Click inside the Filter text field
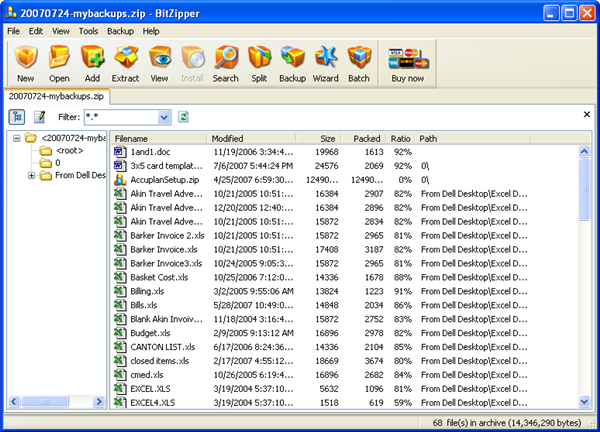Viewport: 600px width, 432px height. click(x=121, y=117)
